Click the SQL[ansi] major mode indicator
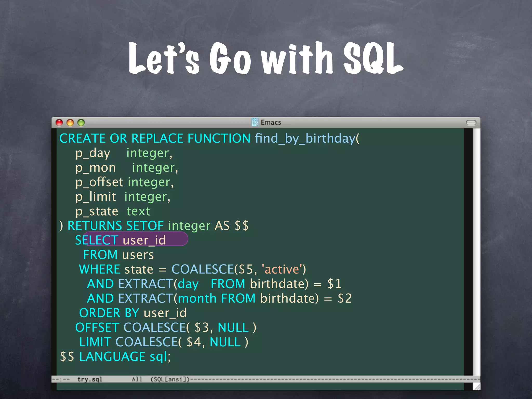 (x=170, y=379)
